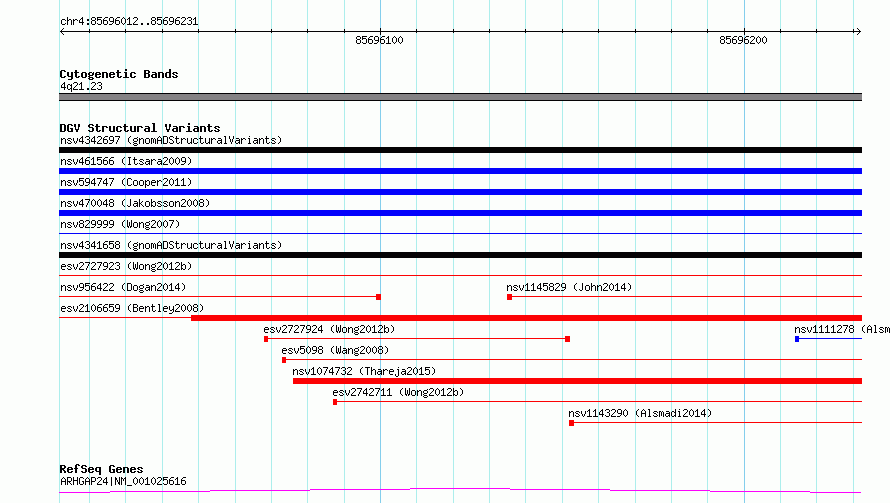890x503 pixels.
Task: Click the red start marker of nsv1143290
Action: pos(572,423)
